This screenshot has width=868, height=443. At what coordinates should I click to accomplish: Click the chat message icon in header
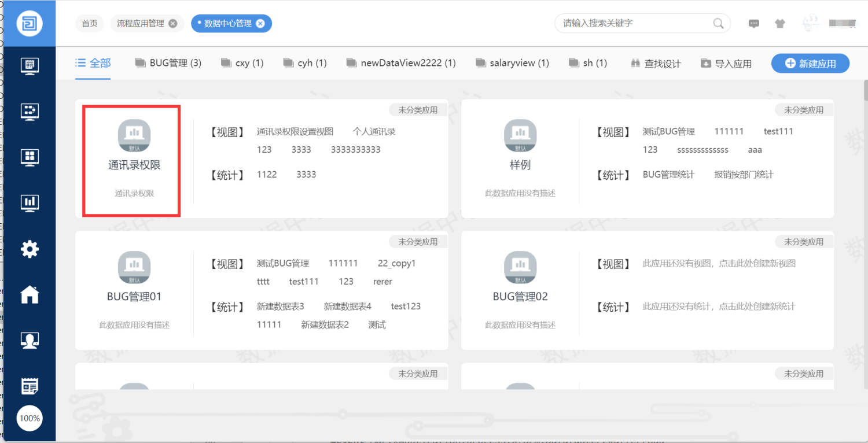[753, 24]
